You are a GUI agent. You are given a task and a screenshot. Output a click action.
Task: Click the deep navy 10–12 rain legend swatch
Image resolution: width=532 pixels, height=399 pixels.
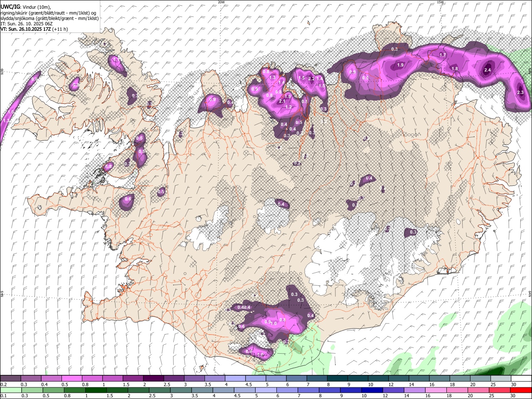point(372,390)
